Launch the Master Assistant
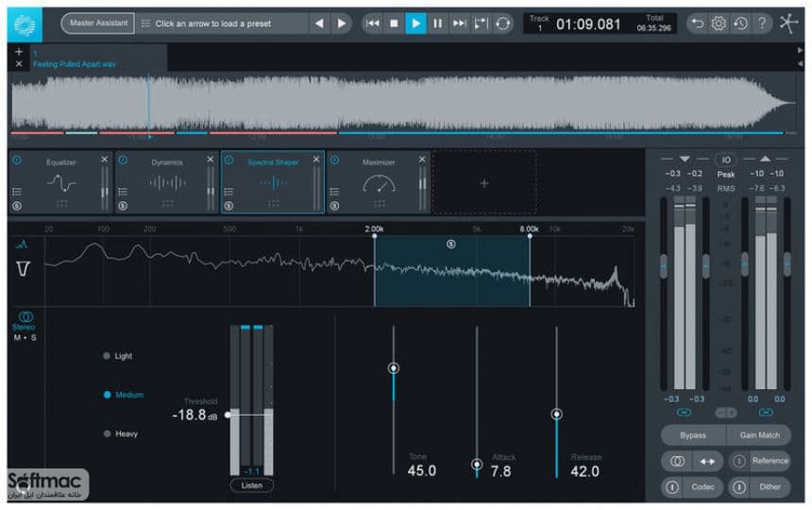Image resolution: width=812 pixels, height=510 pixels. pos(98,24)
